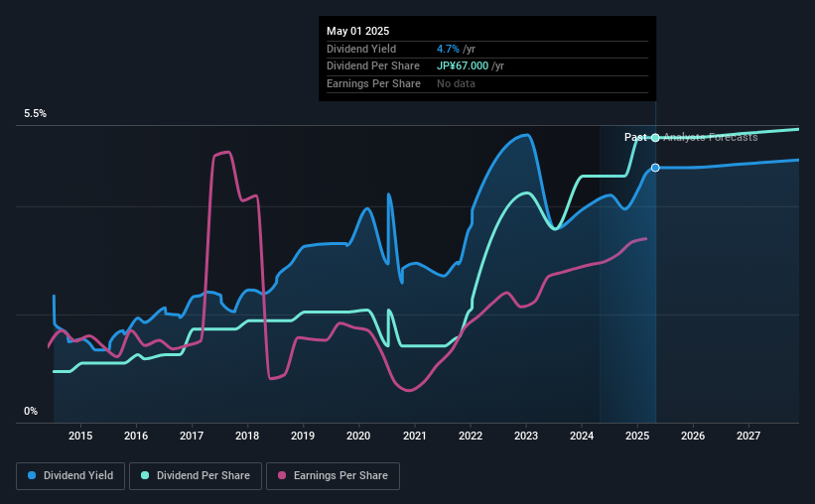
Task: Select the 2022 x-axis label
Action: click(x=470, y=436)
